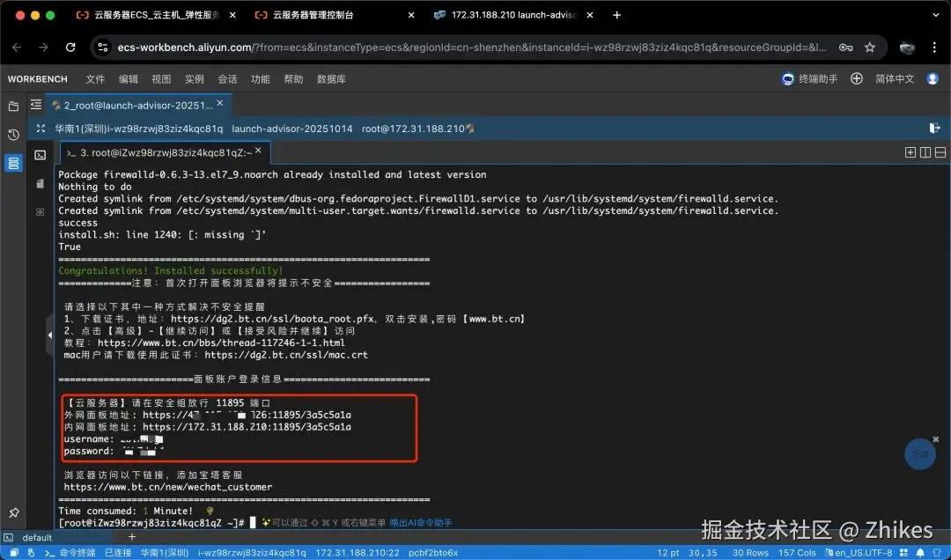Split terminal horizontally with row layout icon

[x=940, y=152]
